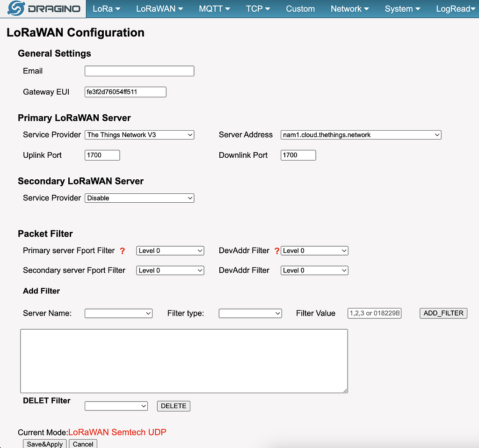Click the DELETE button

coord(173,406)
